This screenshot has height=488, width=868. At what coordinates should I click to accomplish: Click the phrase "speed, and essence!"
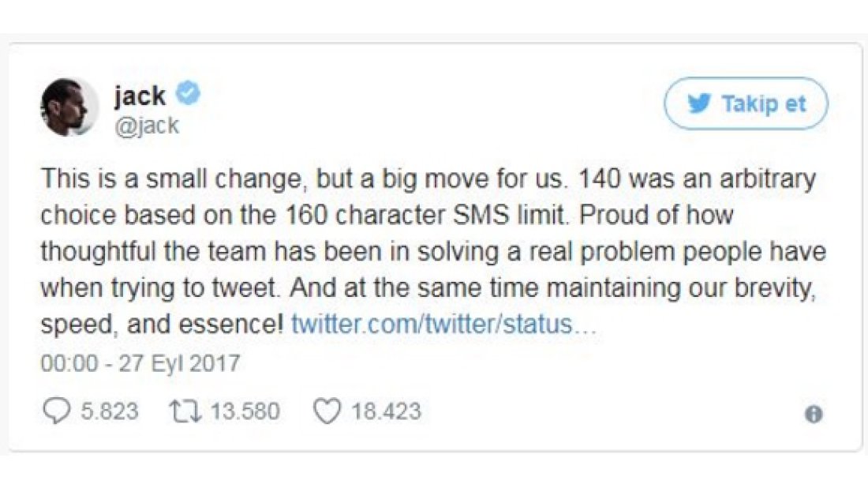pyautogui.click(x=162, y=324)
